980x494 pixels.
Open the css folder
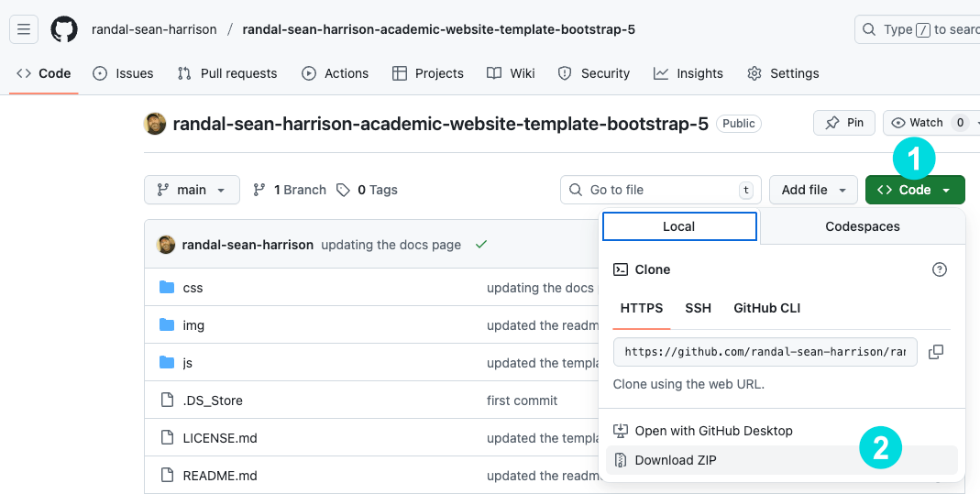193,288
